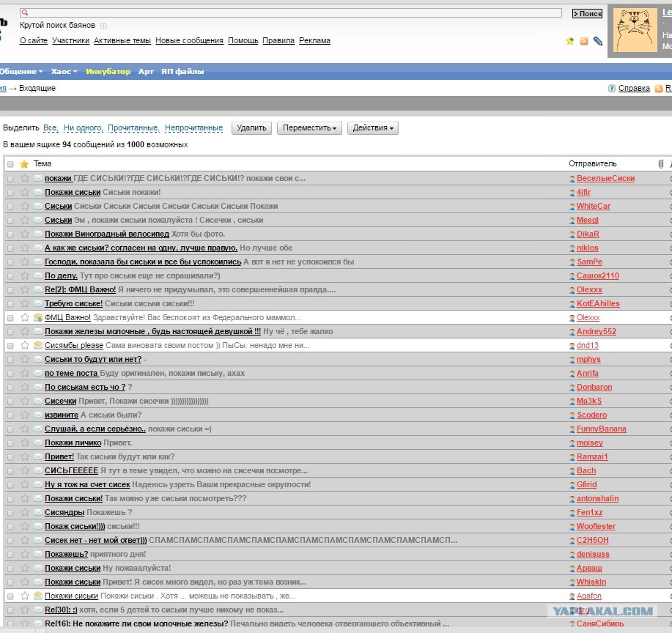
Task: Open the ЯП файлы menu item
Action: (x=182, y=72)
